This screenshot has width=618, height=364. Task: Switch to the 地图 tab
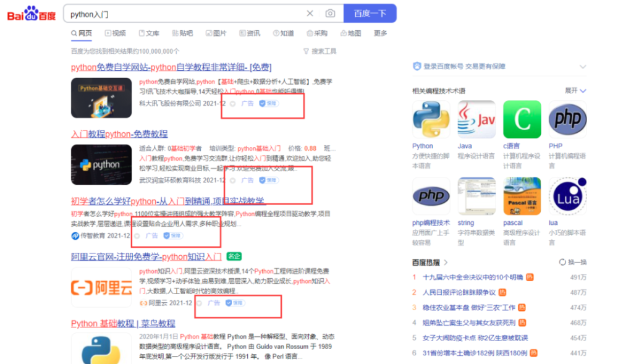click(351, 33)
